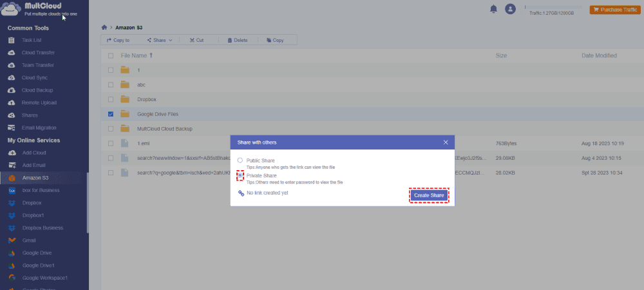Go to home via breadcrumb house icon
This screenshot has width=644, height=290.
pos(104,28)
